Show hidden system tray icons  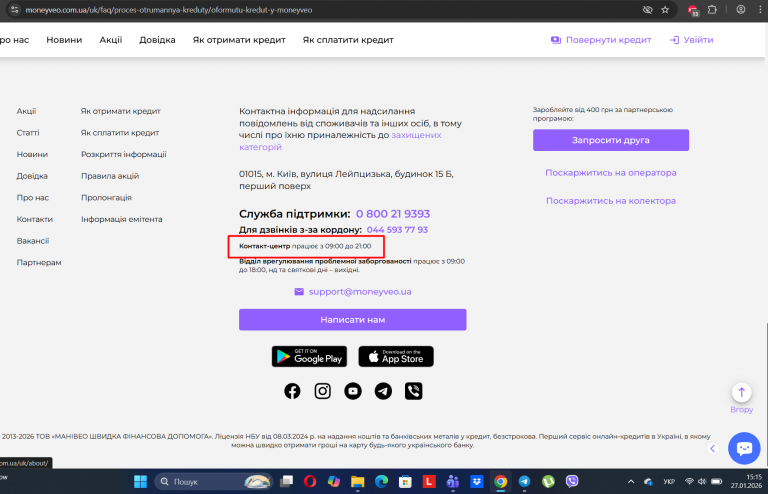click(x=631, y=482)
